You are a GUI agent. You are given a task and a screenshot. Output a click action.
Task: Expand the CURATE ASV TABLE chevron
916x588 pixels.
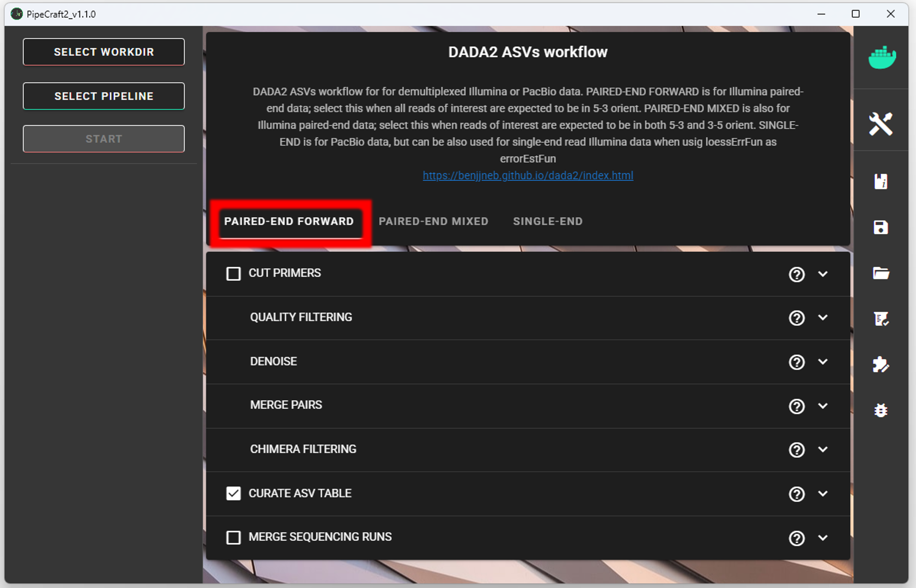823,493
